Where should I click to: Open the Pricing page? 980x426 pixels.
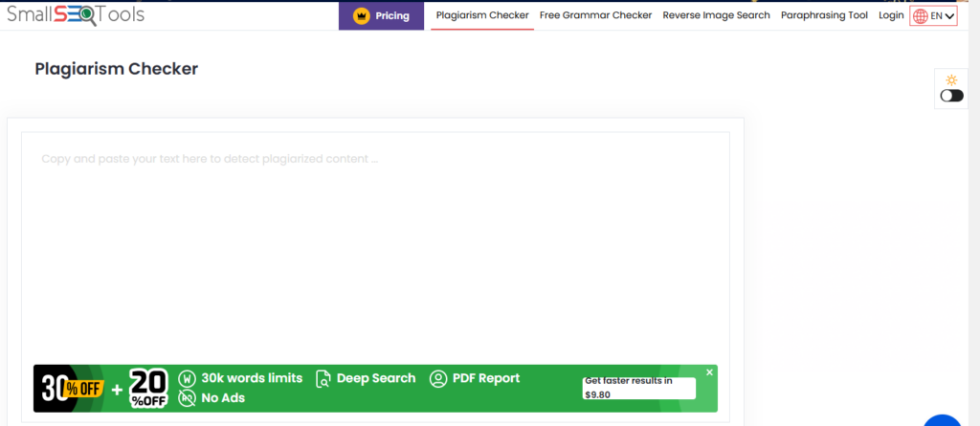point(381,15)
